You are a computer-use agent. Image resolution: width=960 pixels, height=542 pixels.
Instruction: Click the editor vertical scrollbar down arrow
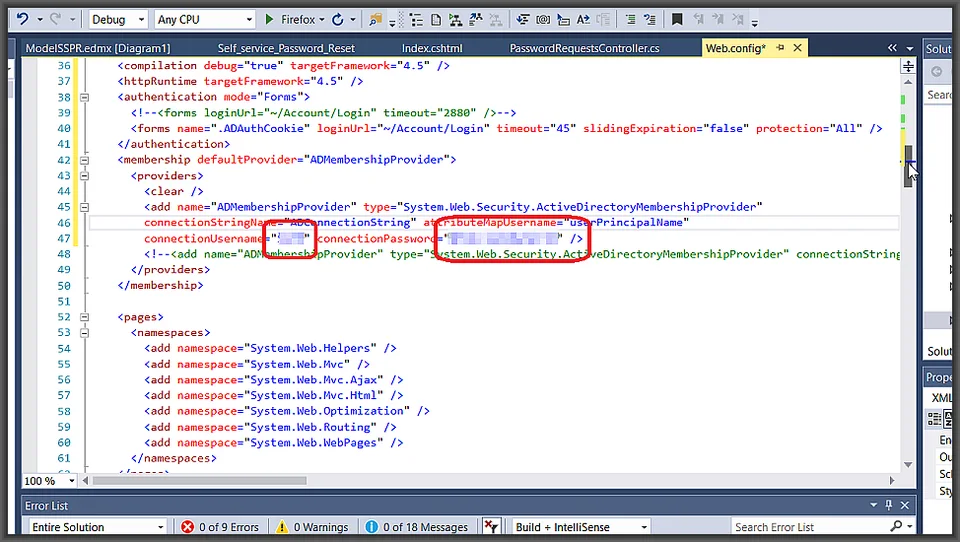[908, 465]
